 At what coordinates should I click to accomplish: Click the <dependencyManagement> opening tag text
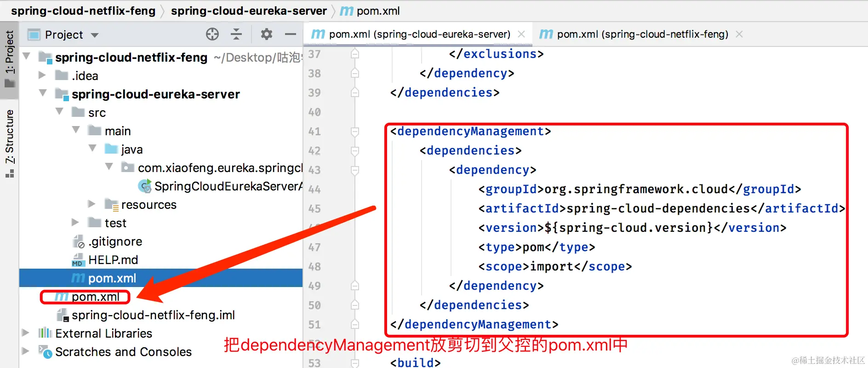click(470, 131)
